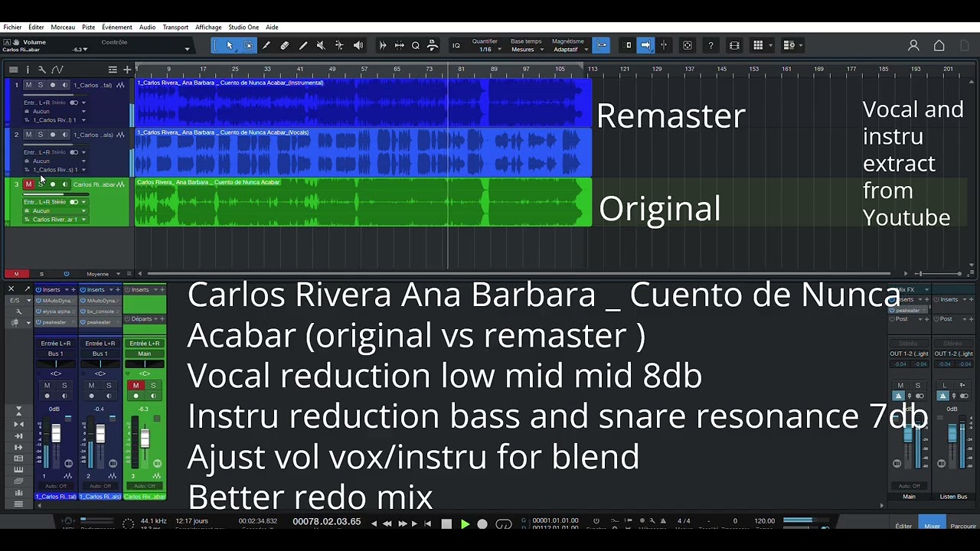The image size is (980, 551).
Task: Click the Record button in the transport
Action: coord(482,524)
